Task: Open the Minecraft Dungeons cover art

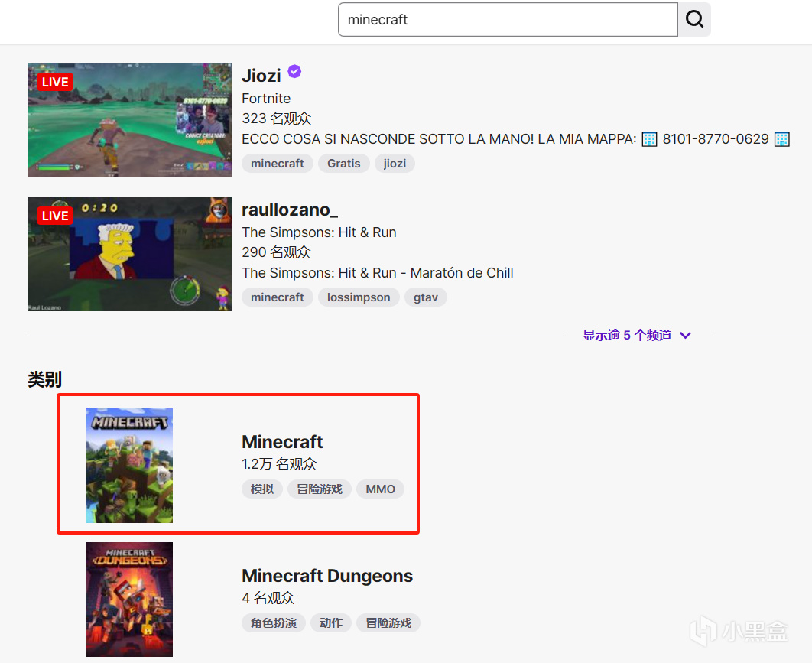Action: [x=129, y=600]
